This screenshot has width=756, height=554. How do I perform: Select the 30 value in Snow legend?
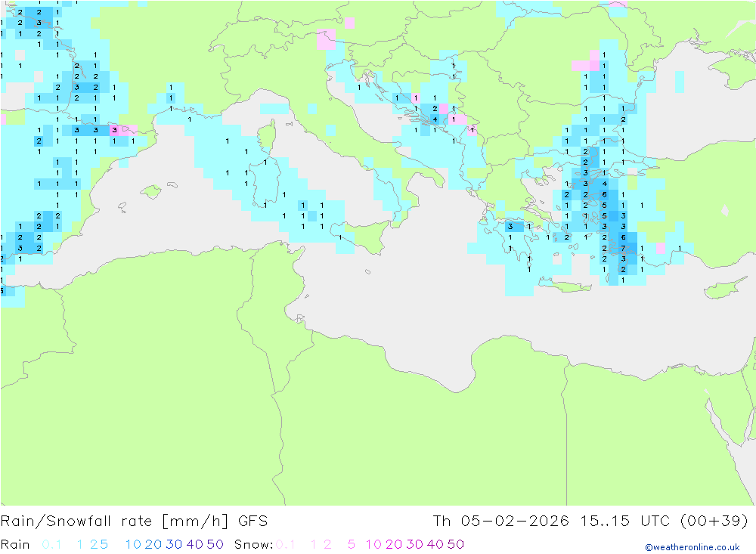click(x=414, y=544)
